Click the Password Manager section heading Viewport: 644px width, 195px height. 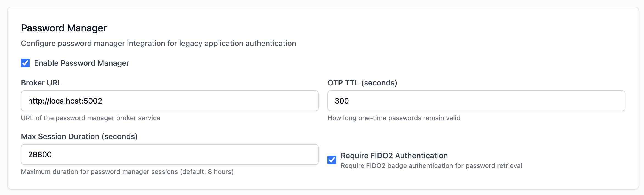pyautogui.click(x=64, y=28)
